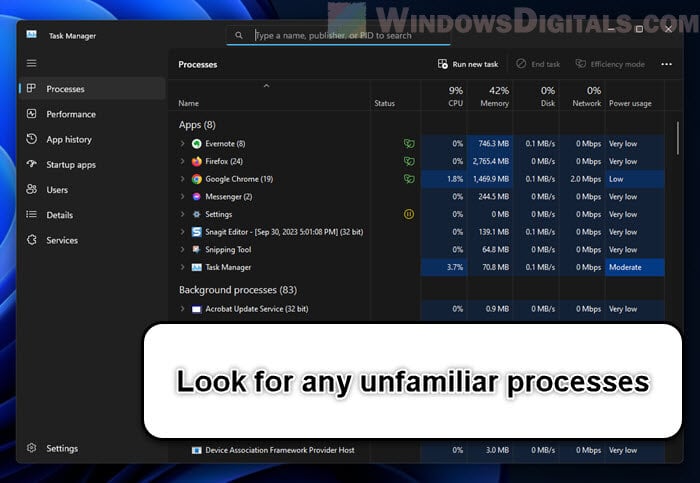Viewport: 700px width, 483px height.
Task: Click Evernote's efficiency mode leaf icon
Action: (x=409, y=144)
